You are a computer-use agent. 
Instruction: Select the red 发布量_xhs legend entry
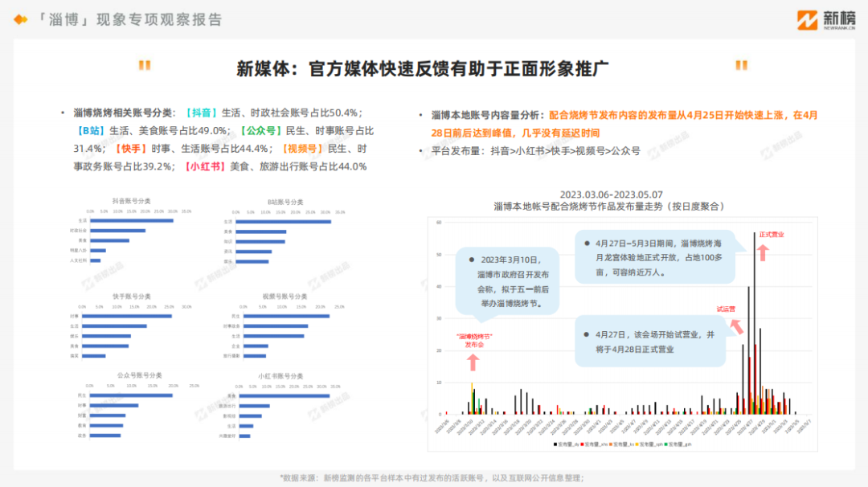(594, 444)
